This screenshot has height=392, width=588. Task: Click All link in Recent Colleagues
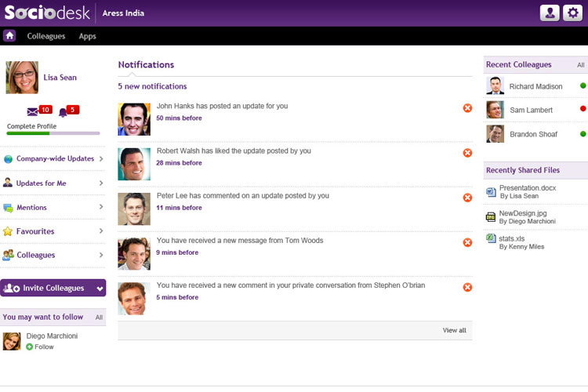(x=580, y=65)
